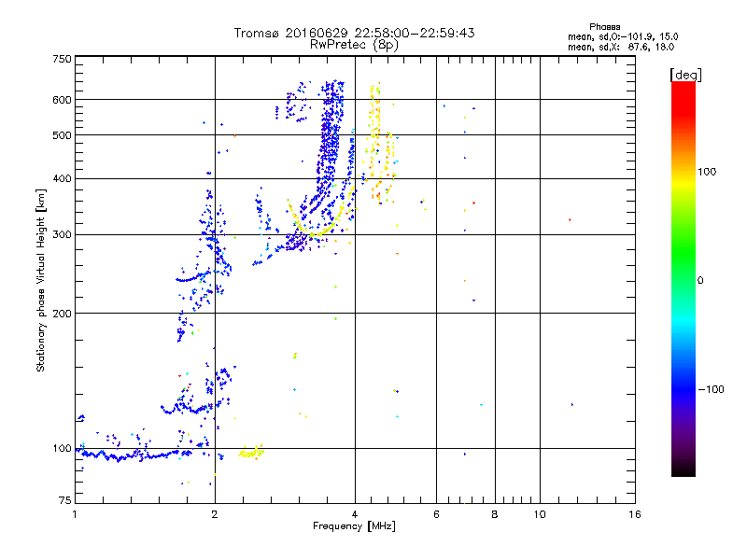The width and height of the screenshot is (747, 560).
Task: Click the 'mean, sd,X: 87.6, 18.0' line
Action: [621, 47]
